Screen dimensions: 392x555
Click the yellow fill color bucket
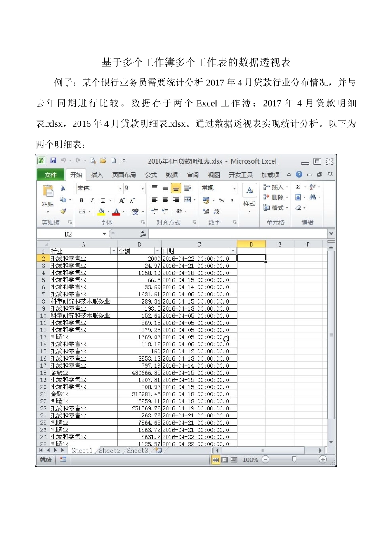tap(102, 211)
